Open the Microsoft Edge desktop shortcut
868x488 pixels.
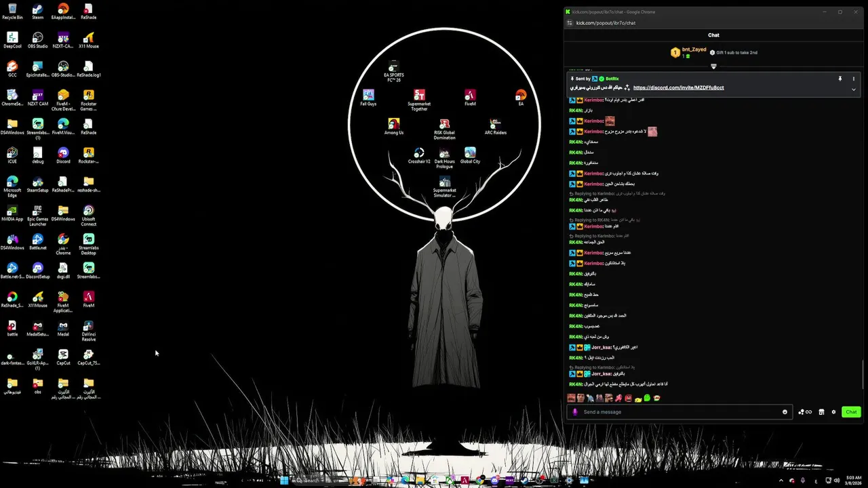[x=12, y=186]
